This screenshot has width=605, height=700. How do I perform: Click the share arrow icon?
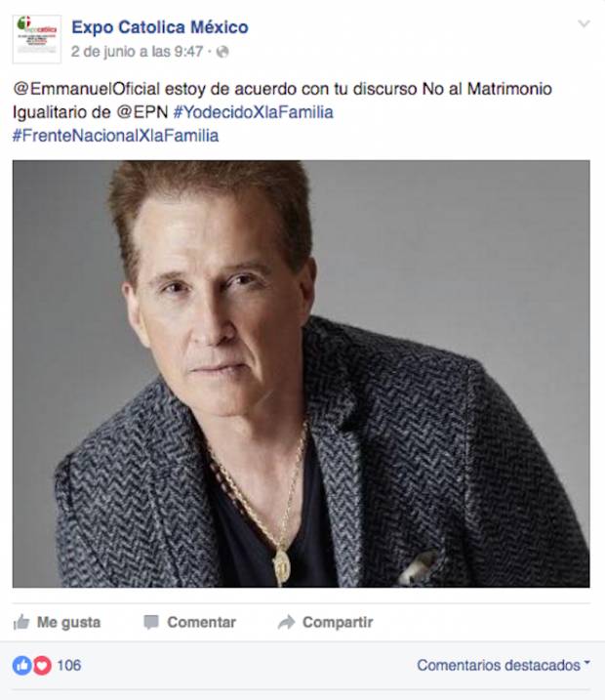click(x=287, y=622)
